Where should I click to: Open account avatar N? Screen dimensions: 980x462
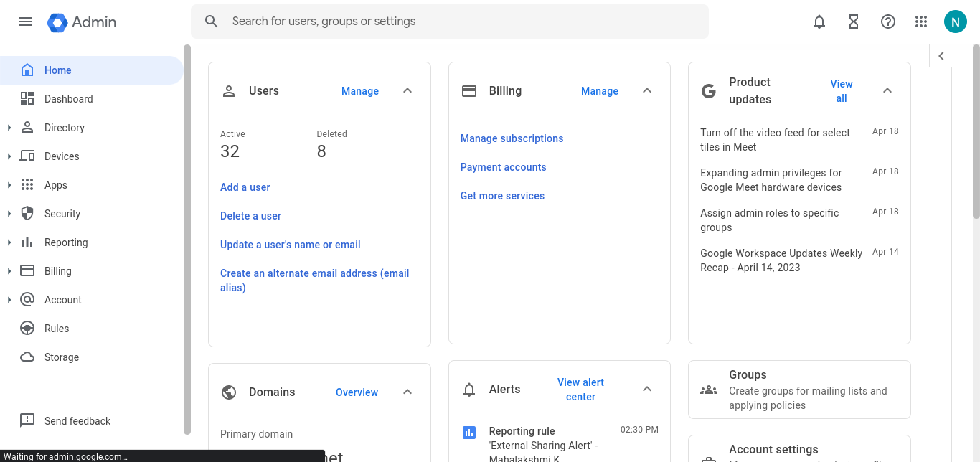956,22
